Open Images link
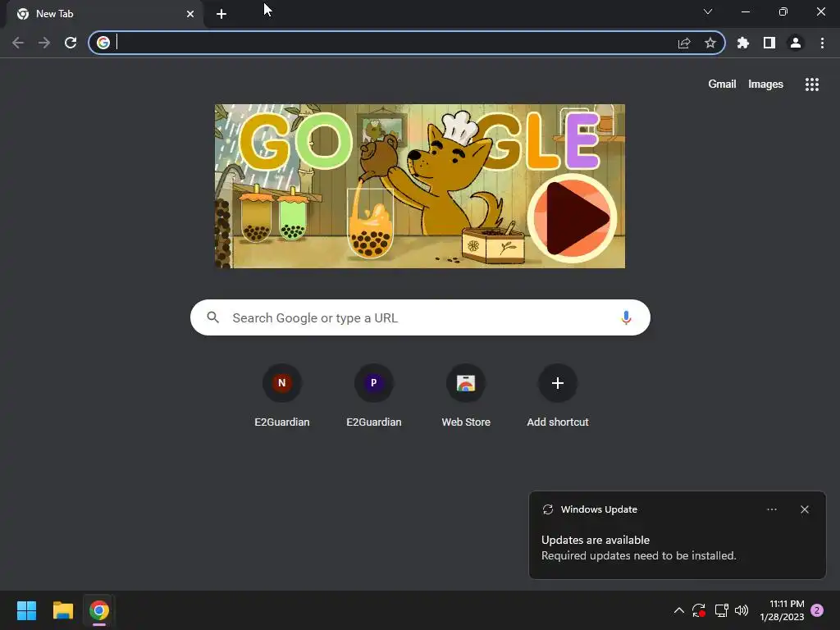 (x=765, y=84)
